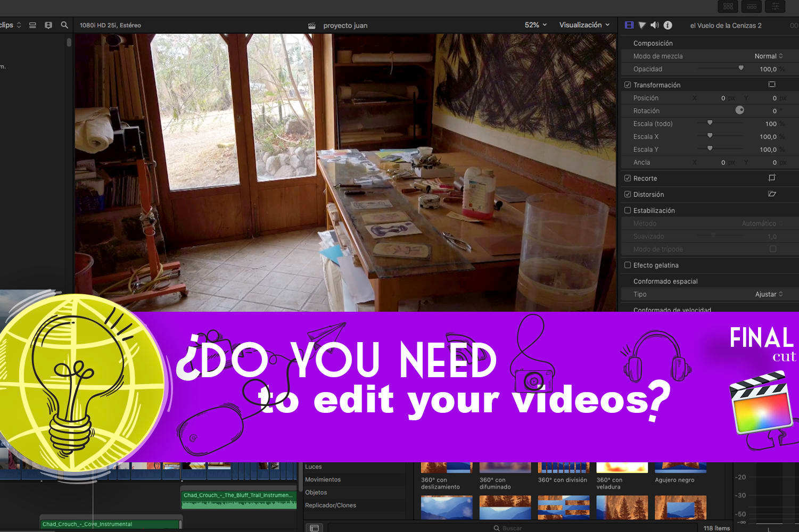This screenshot has height=532, width=799.
Task: Switch to the Audio inspector speaker icon
Action: 655,25
